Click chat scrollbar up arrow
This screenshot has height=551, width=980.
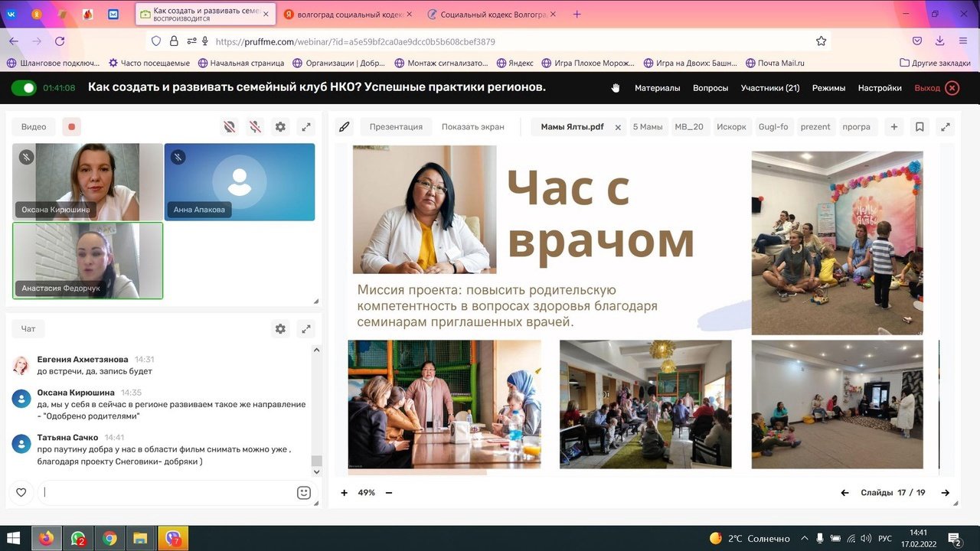(x=316, y=350)
